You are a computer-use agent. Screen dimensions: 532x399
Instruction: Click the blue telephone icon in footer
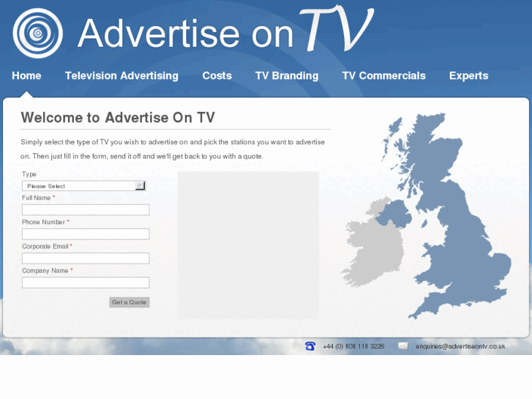point(310,346)
